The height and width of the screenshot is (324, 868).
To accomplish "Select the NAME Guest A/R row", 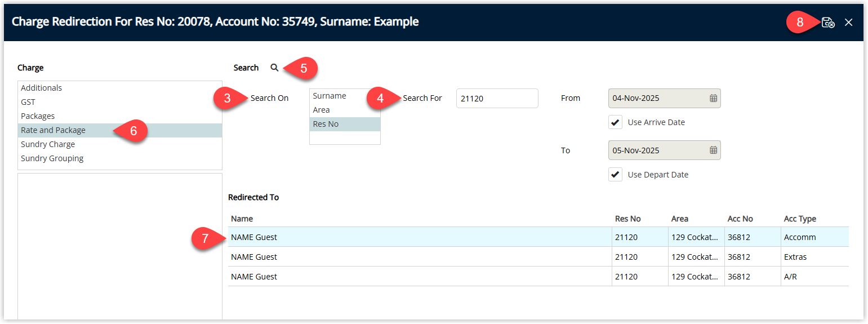I will (538, 277).
